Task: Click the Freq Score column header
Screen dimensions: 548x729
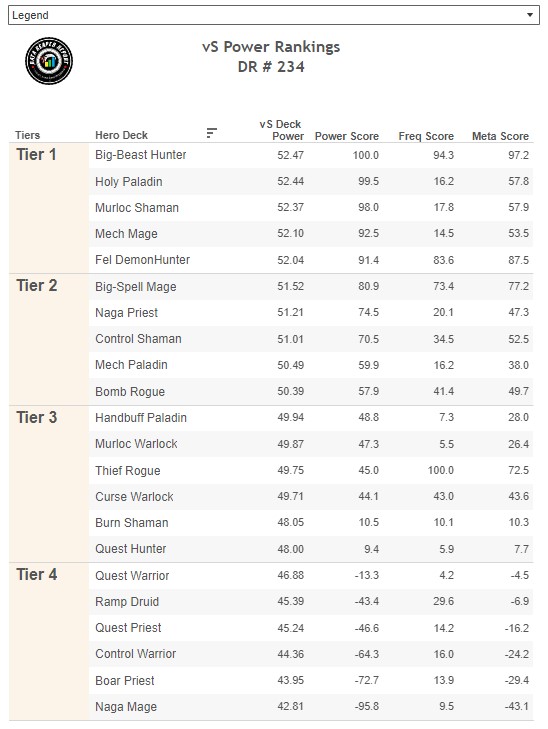Action: tap(426, 136)
